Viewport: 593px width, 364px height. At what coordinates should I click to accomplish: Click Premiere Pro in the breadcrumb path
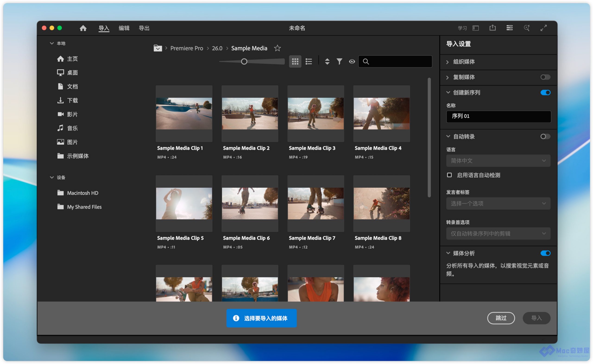pos(187,48)
